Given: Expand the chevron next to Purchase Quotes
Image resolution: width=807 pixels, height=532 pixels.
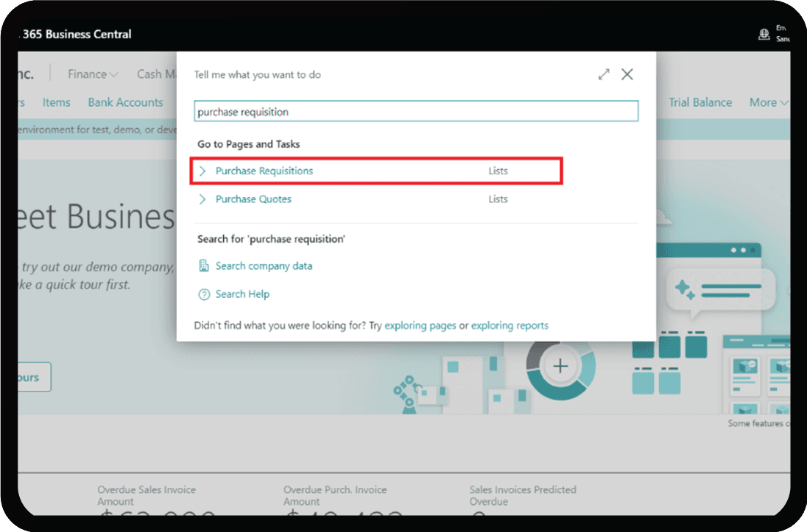Looking at the screenshot, I should coord(202,199).
